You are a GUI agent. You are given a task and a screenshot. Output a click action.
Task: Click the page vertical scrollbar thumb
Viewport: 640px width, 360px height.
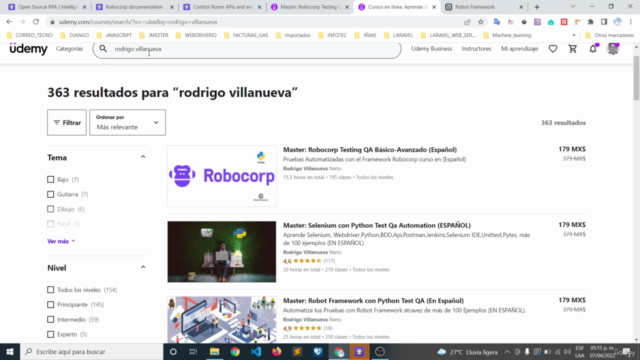coord(636,78)
